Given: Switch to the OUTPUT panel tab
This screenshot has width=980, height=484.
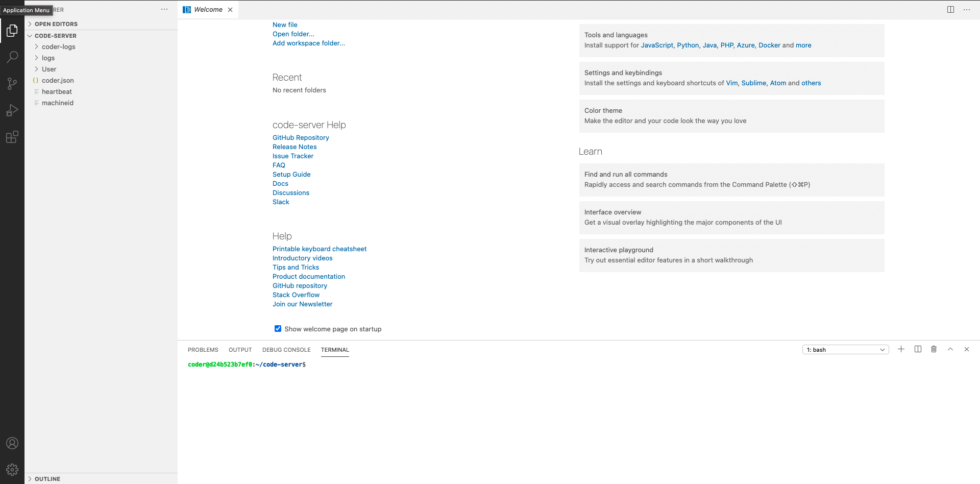Looking at the screenshot, I should (x=240, y=350).
